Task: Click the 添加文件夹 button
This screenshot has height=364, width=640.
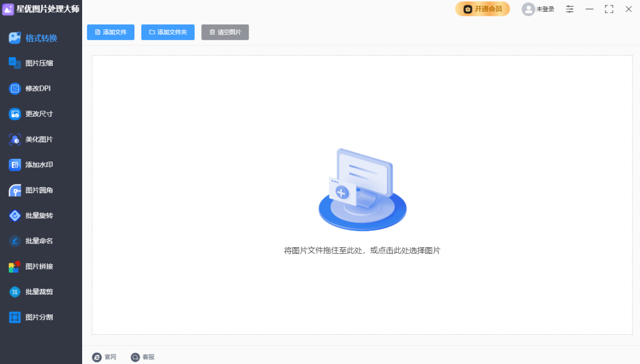Action: [168, 32]
